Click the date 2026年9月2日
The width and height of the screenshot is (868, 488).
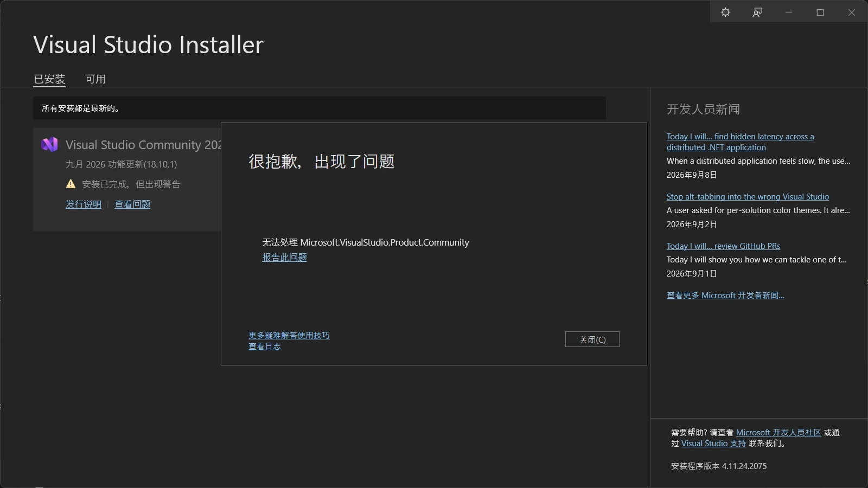(692, 224)
